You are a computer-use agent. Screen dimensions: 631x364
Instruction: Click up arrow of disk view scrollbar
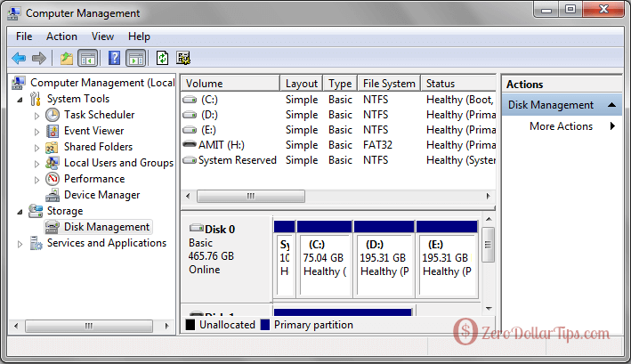(x=489, y=219)
